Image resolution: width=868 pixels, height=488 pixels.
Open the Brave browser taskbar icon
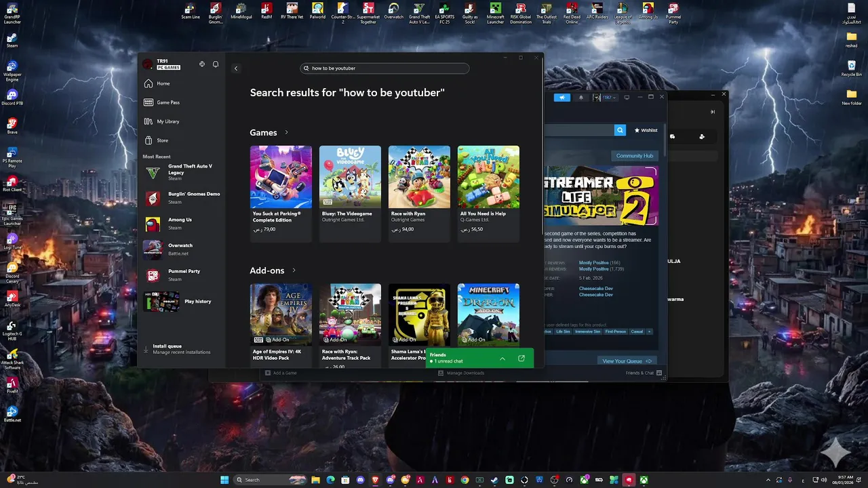(375, 480)
